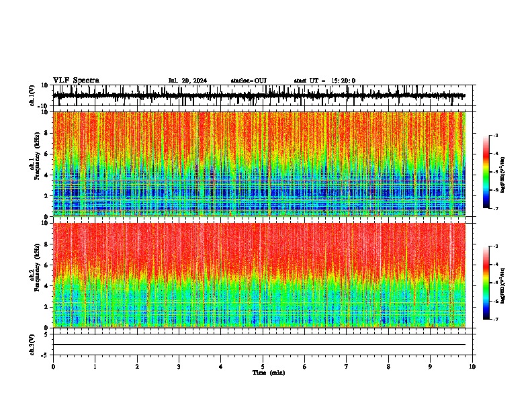
Task: Click the "6" kHz tick on ch.1 frequency axis
Action: point(46,154)
